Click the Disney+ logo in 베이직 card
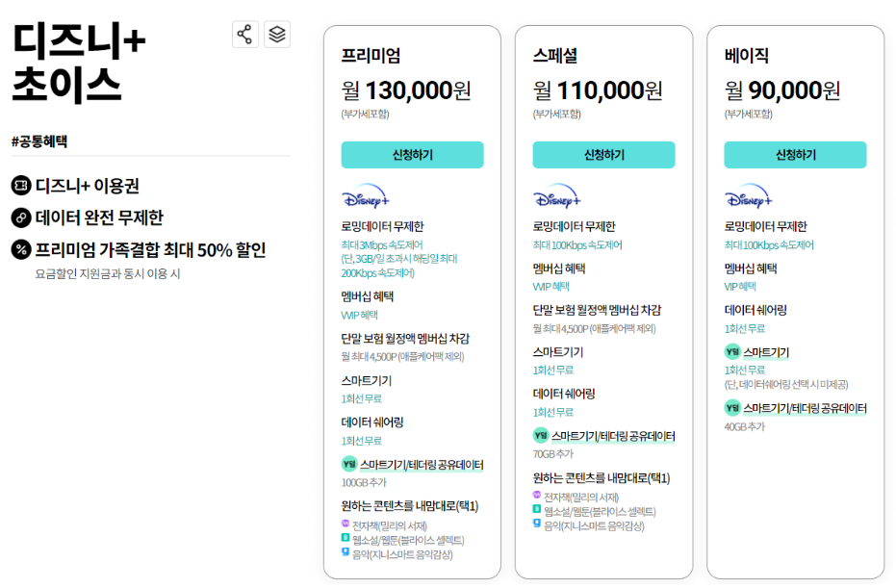The height and width of the screenshot is (588, 896). point(749,196)
